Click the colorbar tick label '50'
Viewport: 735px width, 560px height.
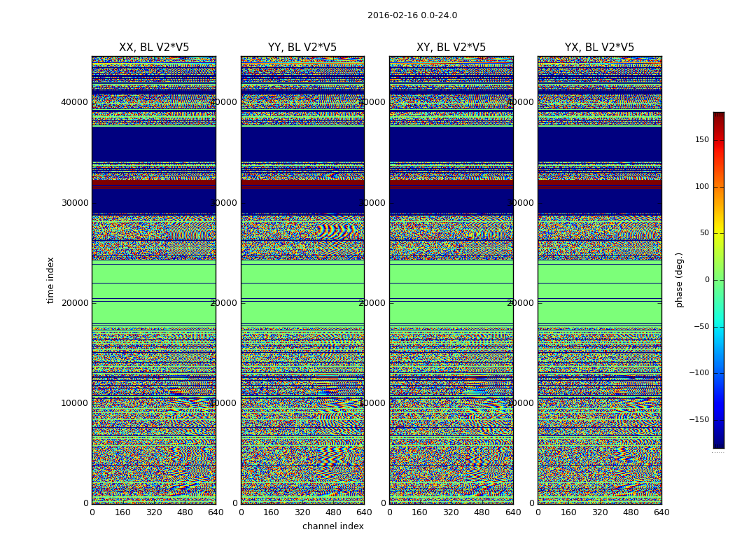703,233
